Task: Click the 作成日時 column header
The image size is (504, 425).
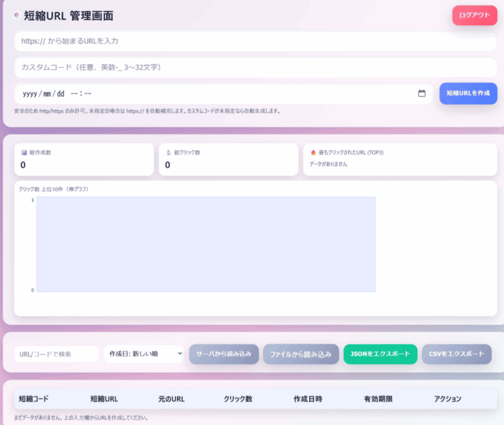Action: click(x=308, y=399)
